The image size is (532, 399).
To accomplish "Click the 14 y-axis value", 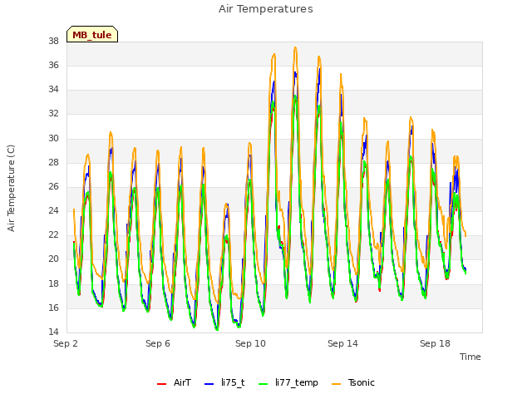I will [53, 332].
